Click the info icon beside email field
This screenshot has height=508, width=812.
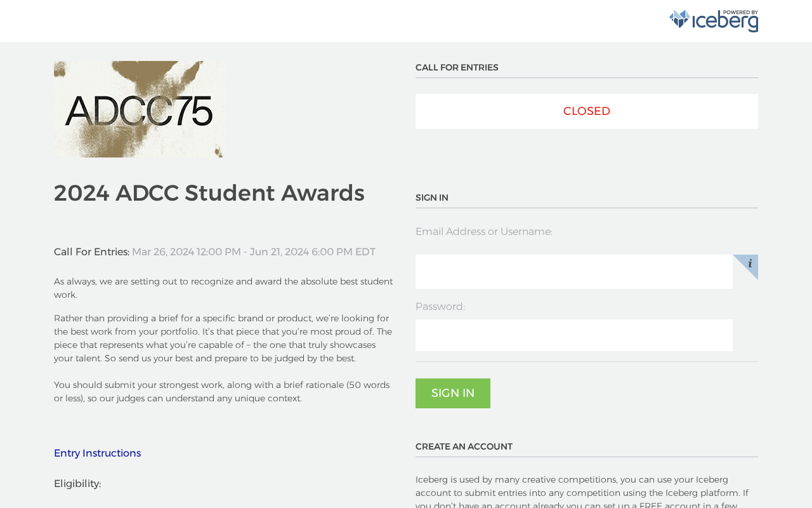[749, 264]
